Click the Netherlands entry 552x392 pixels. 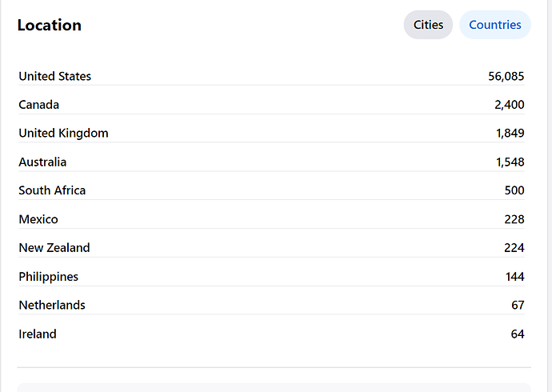(x=52, y=305)
